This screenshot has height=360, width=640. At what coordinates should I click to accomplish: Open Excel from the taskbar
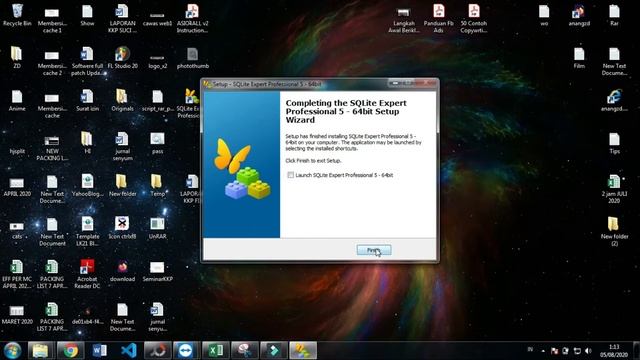pos(216,351)
